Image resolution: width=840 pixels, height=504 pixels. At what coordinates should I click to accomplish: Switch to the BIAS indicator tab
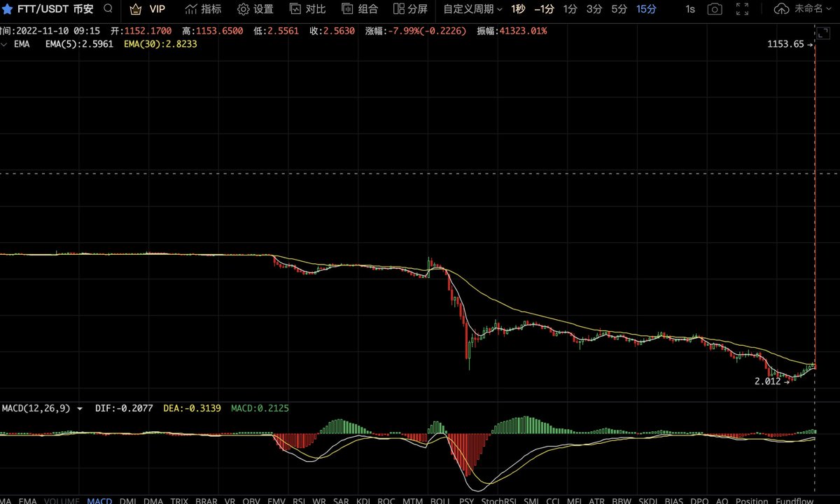pyautogui.click(x=673, y=501)
